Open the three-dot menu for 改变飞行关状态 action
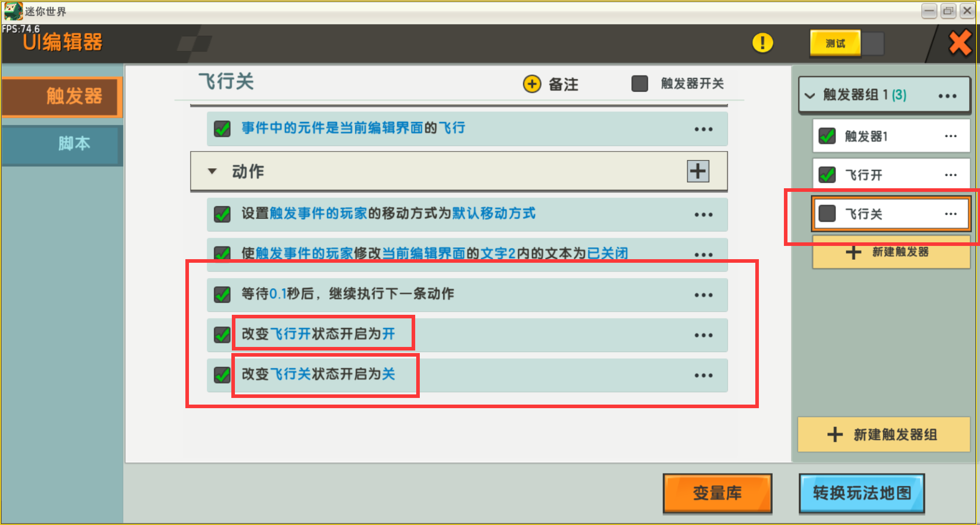Screen dimensions: 980x525 [x=703, y=376]
